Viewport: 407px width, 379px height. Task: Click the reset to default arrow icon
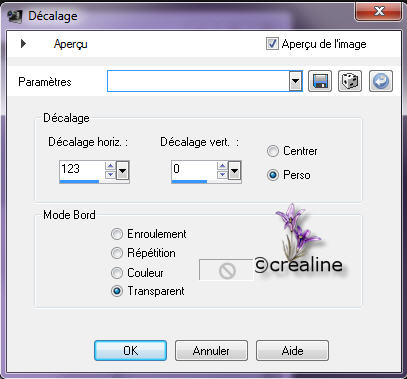click(381, 81)
